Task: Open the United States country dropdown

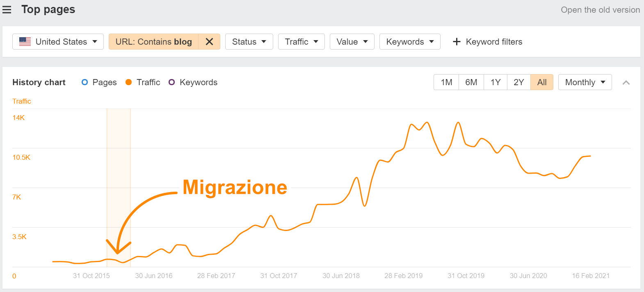Action: pos(58,42)
